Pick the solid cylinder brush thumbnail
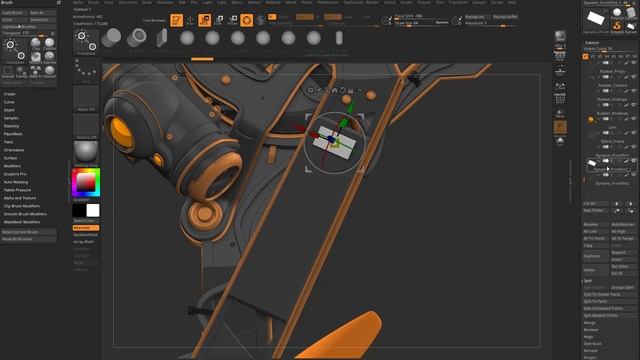This screenshot has height=360, width=640. point(111,38)
